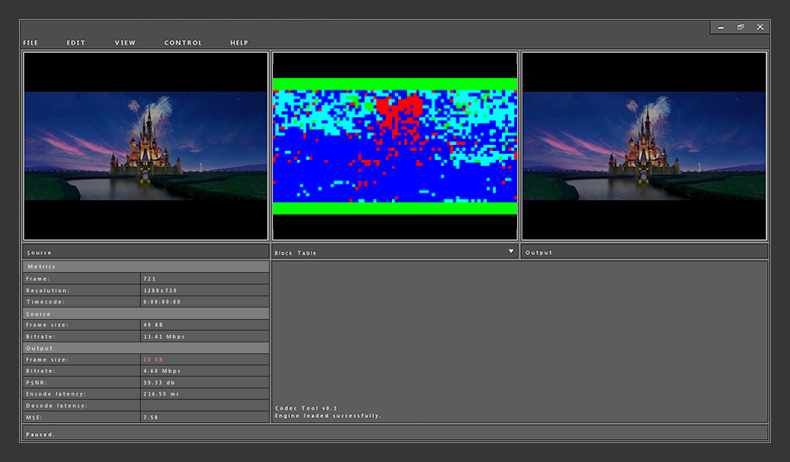Image resolution: width=790 pixels, height=462 pixels.
Task: Click the empty Decode latency value cell
Action: tap(205, 406)
